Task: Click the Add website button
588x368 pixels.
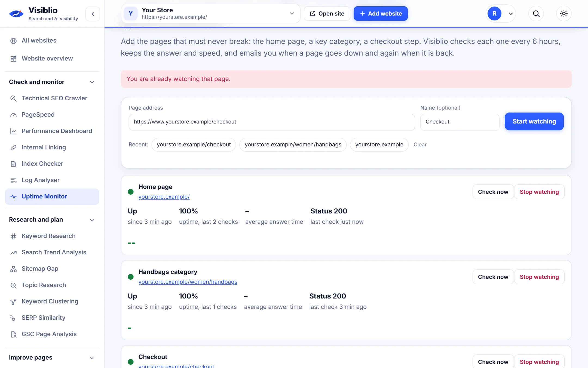Action: point(381,14)
